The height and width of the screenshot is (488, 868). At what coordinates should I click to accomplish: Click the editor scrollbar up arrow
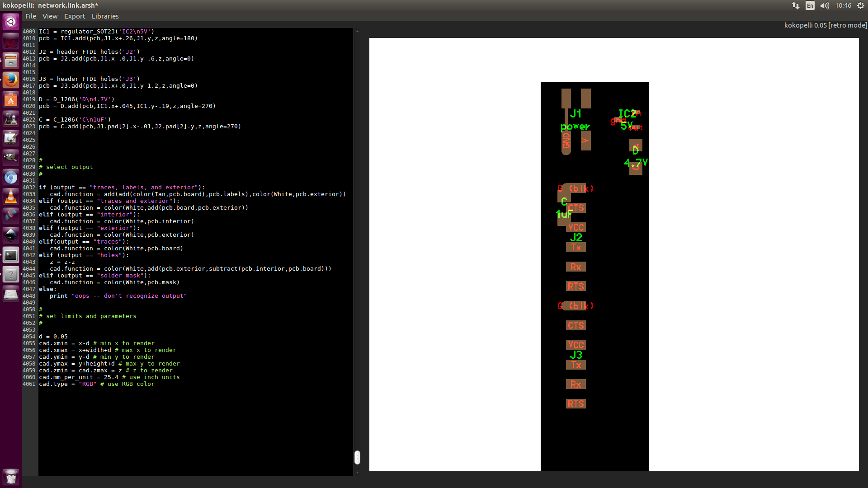coord(357,32)
